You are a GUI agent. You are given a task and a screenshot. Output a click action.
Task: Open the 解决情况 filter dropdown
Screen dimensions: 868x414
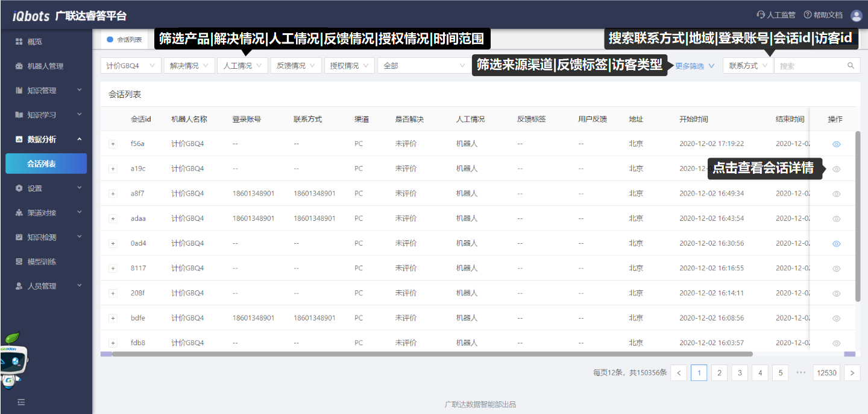pyautogui.click(x=189, y=66)
